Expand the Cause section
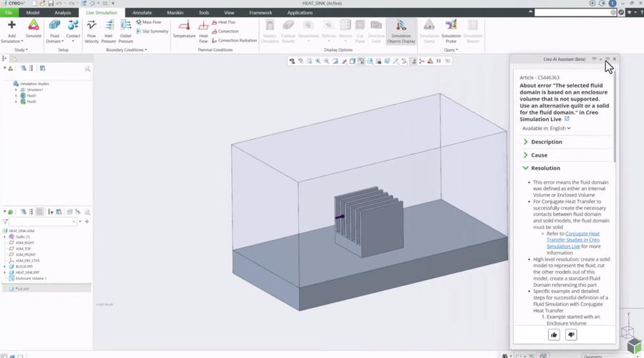Viewport: 644px width, 358px height. 525,155
